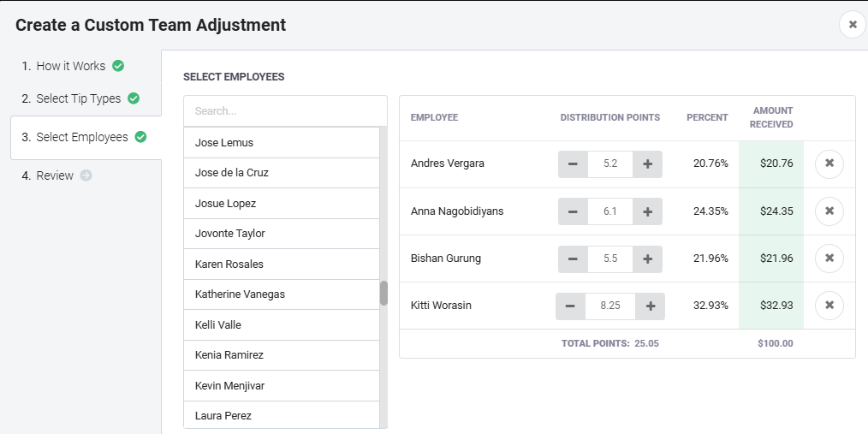Click plus for Anna Nagobidiyans' points
Image resolution: width=868 pixels, height=434 pixels.
pos(647,211)
